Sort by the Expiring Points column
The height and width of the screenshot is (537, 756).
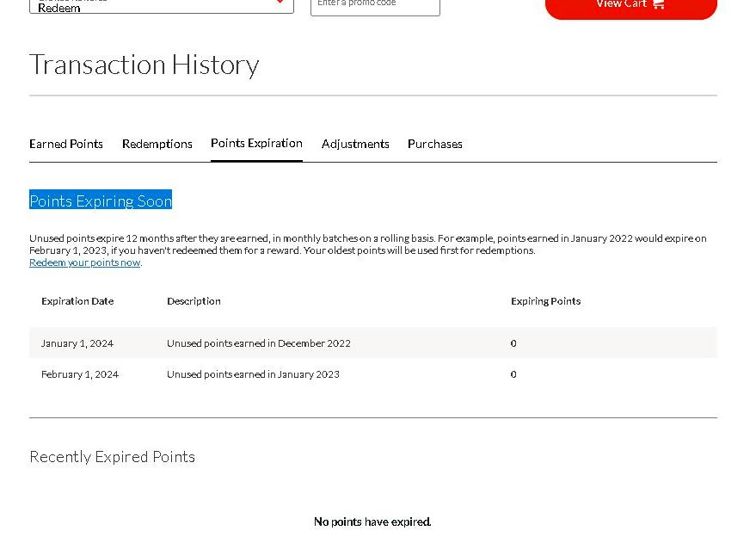pyautogui.click(x=545, y=301)
